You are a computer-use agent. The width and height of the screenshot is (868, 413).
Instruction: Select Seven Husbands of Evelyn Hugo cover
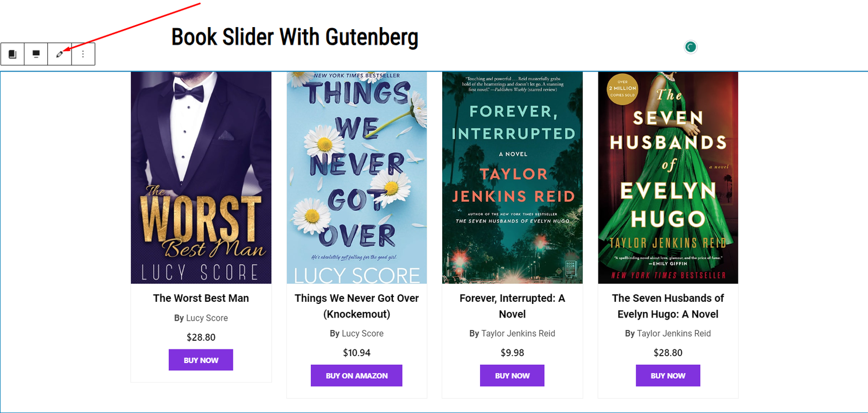click(668, 177)
